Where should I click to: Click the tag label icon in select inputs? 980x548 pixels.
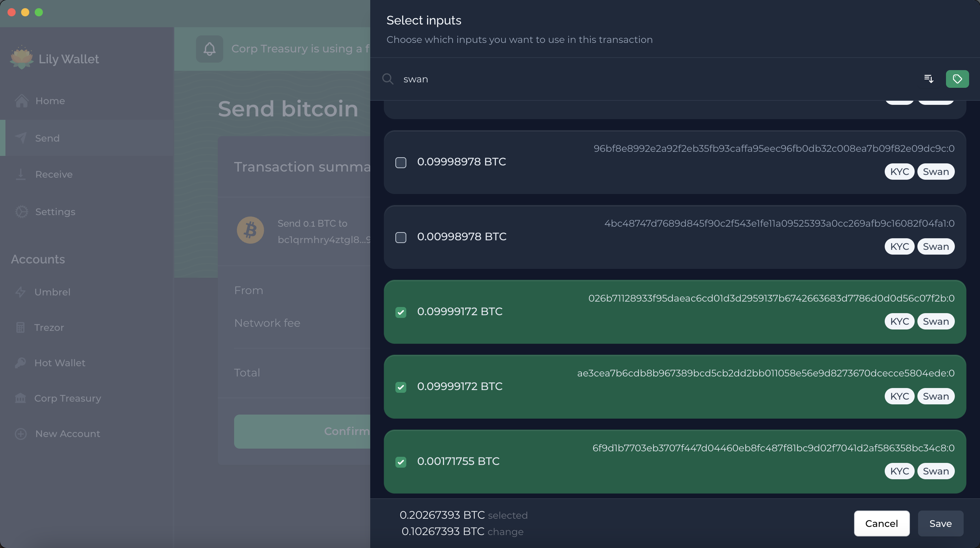click(x=957, y=79)
